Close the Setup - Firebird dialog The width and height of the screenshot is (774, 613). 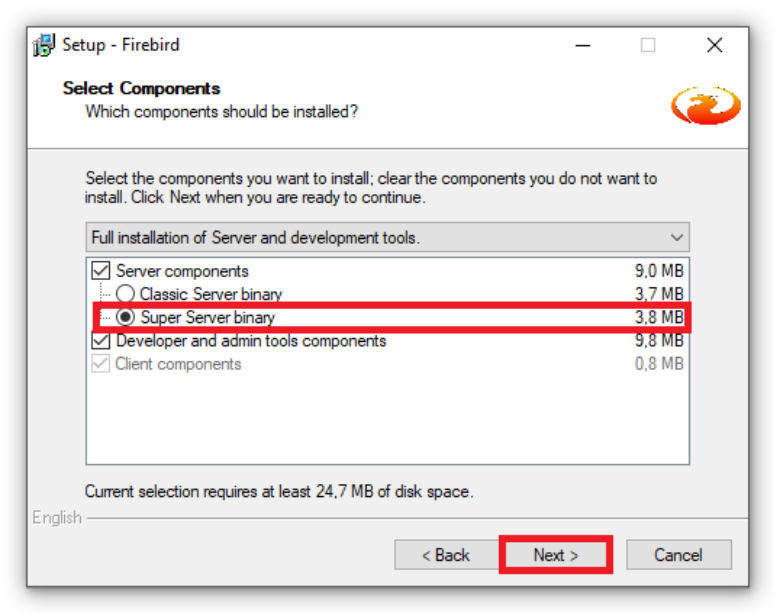[714, 45]
